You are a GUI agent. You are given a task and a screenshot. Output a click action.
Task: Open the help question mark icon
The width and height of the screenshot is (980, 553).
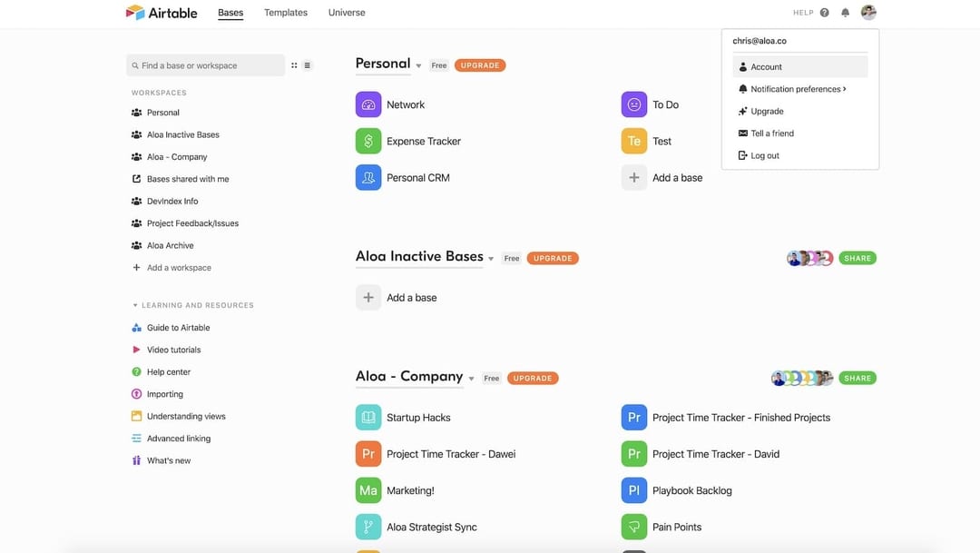tap(822, 12)
